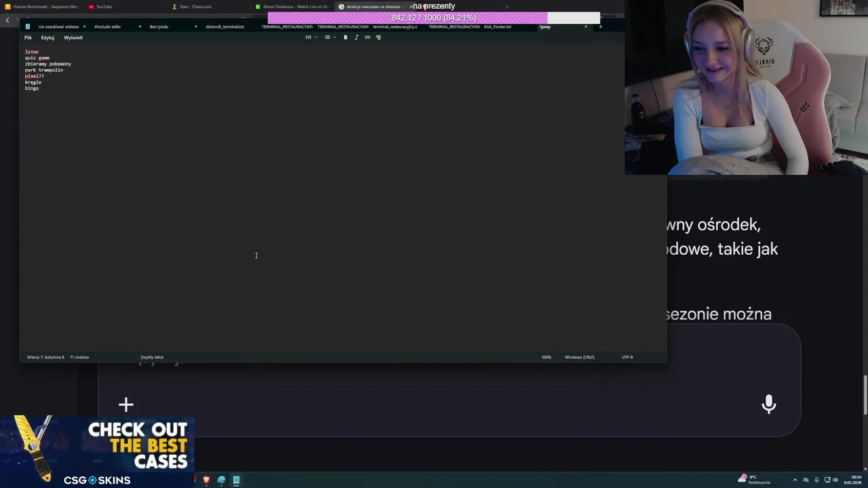The height and width of the screenshot is (488, 868).
Task: Add a new Notepad tab
Action: pos(600,26)
